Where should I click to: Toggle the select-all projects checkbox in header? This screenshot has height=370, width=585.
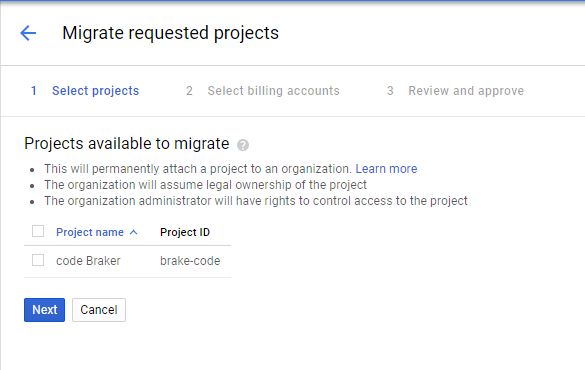point(38,231)
